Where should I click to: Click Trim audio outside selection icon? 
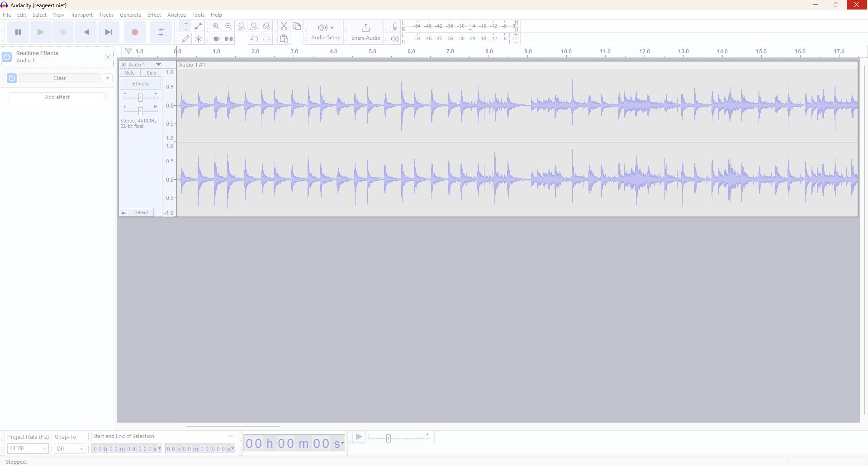pos(216,39)
